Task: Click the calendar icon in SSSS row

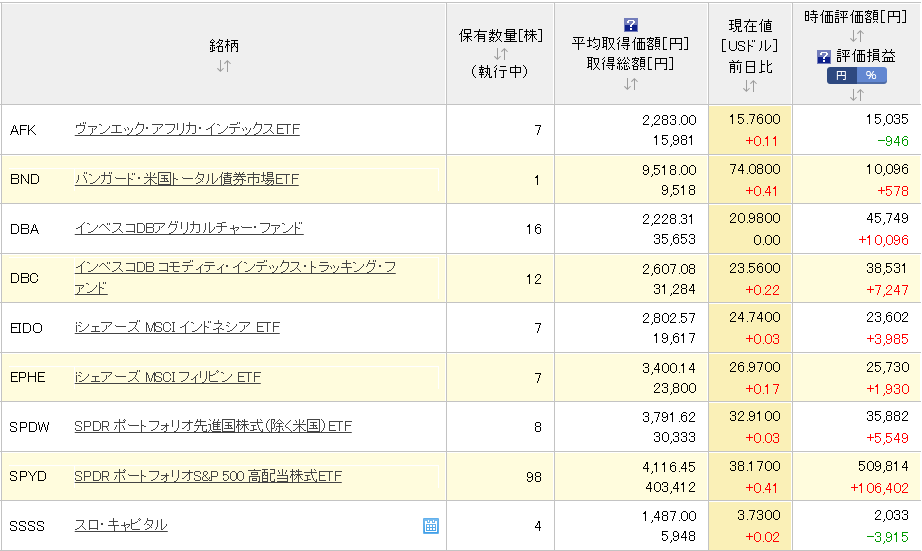Action: coord(431,525)
